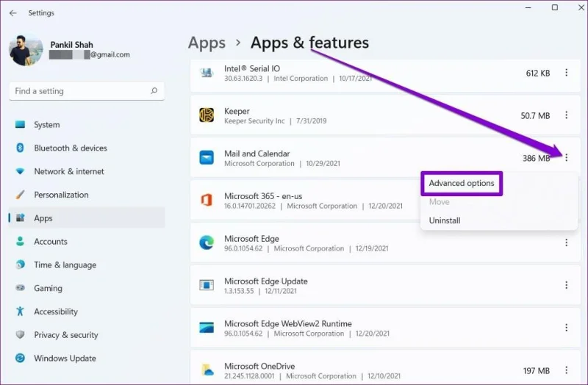Click the Apps breadcrumb link
The width and height of the screenshot is (588, 385).
click(x=207, y=43)
